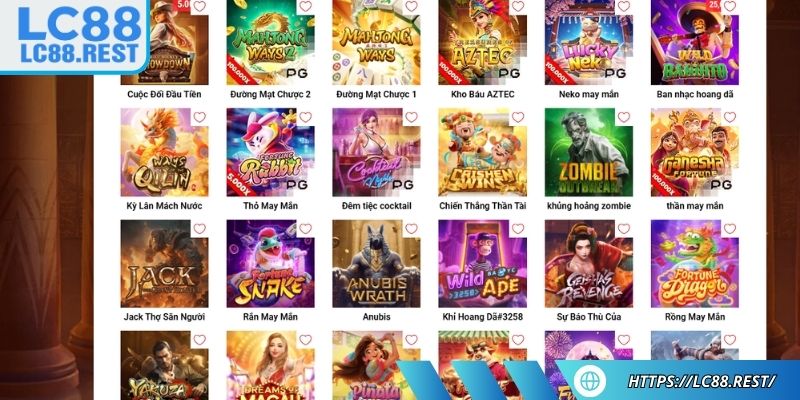Open Cocktail Nights game thumbnail
The image size is (800, 400).
(377, 152)
